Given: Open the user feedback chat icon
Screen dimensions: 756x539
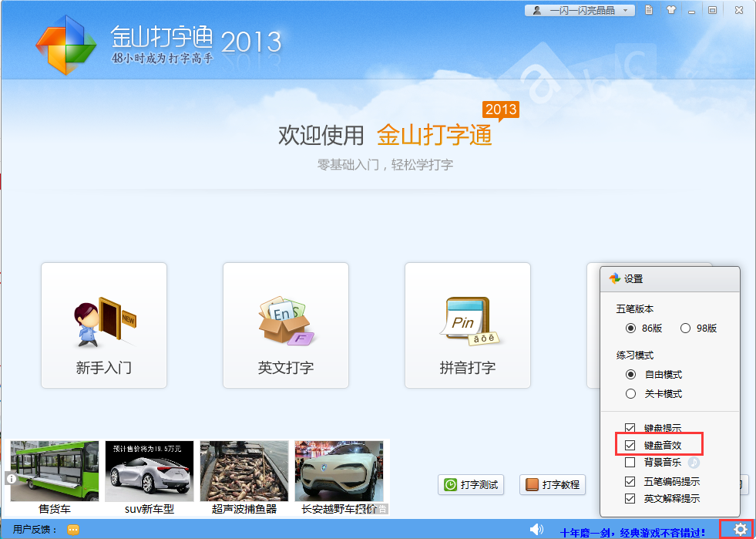Looking at the screenshot, I should 73,530.
